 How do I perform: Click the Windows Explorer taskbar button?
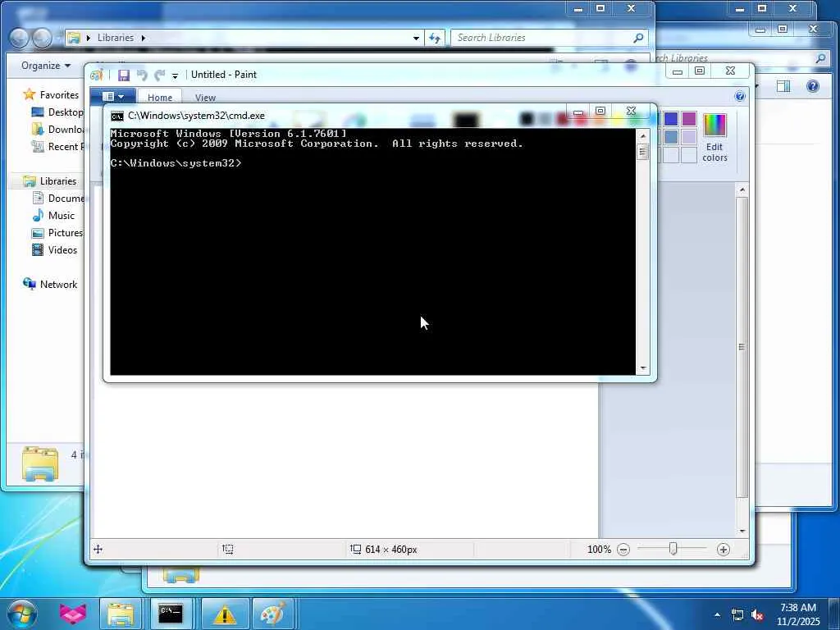click(121, 614)
